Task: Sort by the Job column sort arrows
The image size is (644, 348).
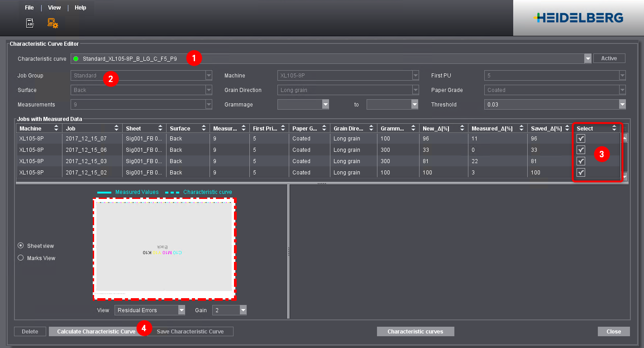Action: [x=116, y=129]
